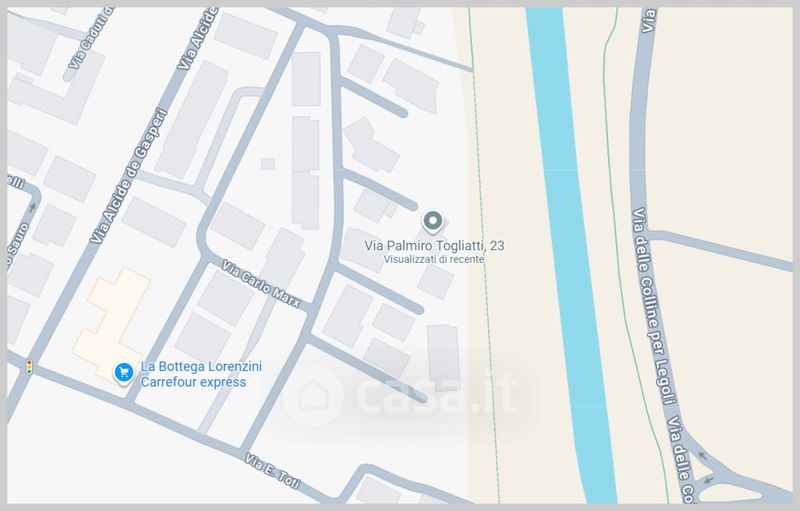This screenshot has height=511, width=800.
Task: Click Via Caduti street label at top
Action: pyautogui.click(x=90, y=38)
